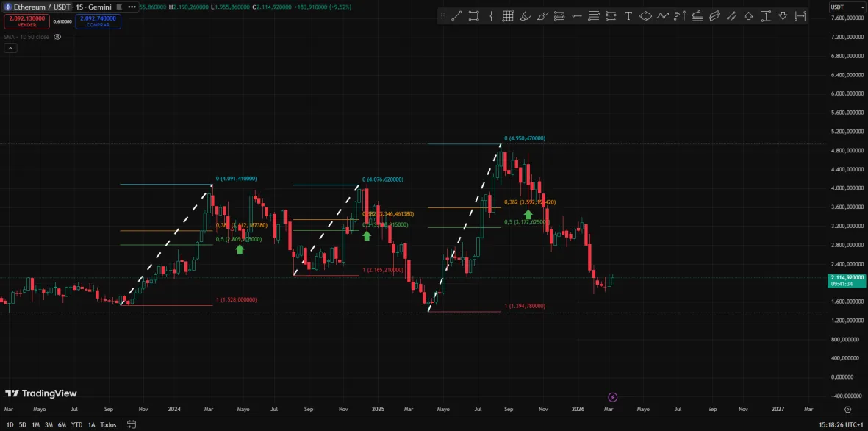The image size is (868, 431).
Task: Open the three-dots more menu beside symbol
Action: (x=132, y=7)
